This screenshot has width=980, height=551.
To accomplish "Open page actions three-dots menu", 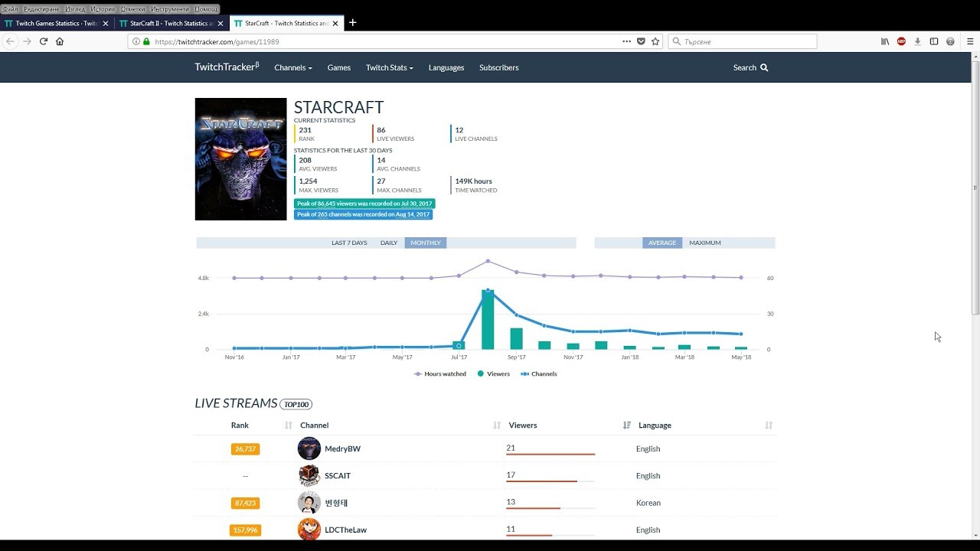I will click(x=626, y=41).
